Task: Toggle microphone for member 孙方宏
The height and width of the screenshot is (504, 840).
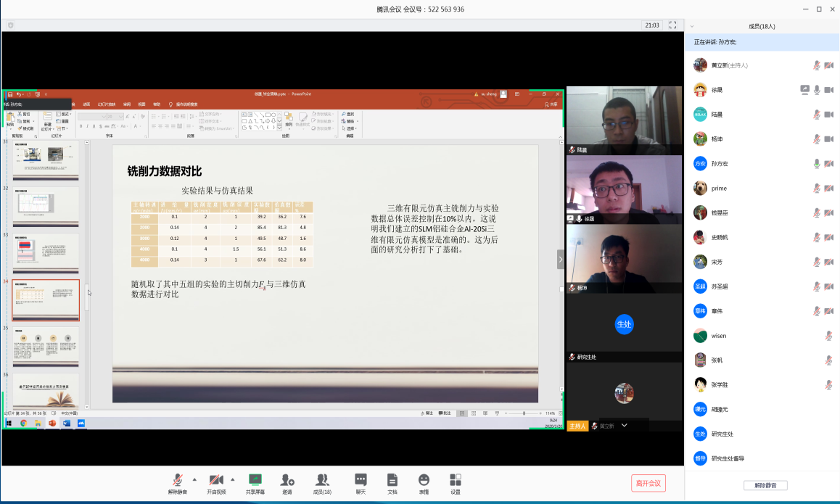Action: pyautogui.click(x=817, y=164)
